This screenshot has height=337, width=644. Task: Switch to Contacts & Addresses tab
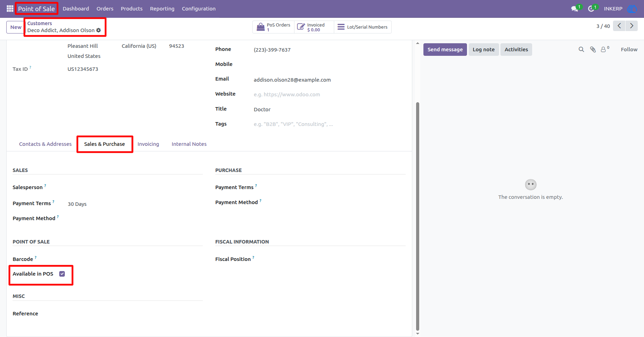(45, 144)
